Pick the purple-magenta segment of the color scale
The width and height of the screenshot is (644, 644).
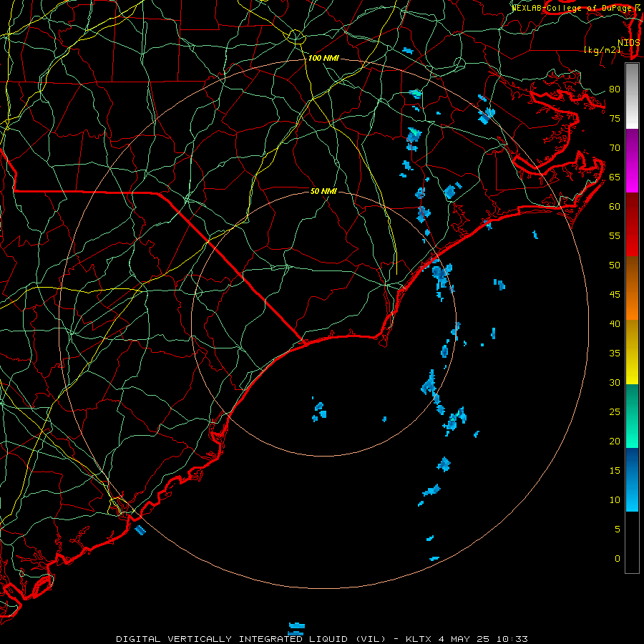[x=632, y=161]
